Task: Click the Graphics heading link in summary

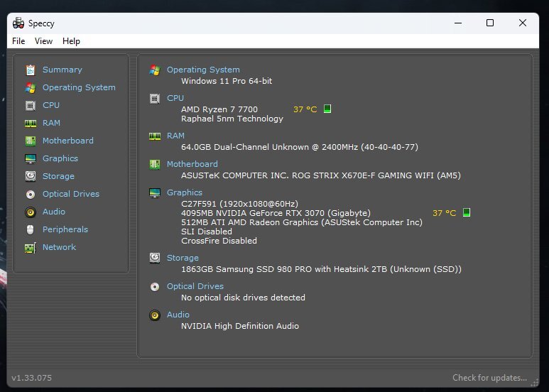Action: pos(185,192)
